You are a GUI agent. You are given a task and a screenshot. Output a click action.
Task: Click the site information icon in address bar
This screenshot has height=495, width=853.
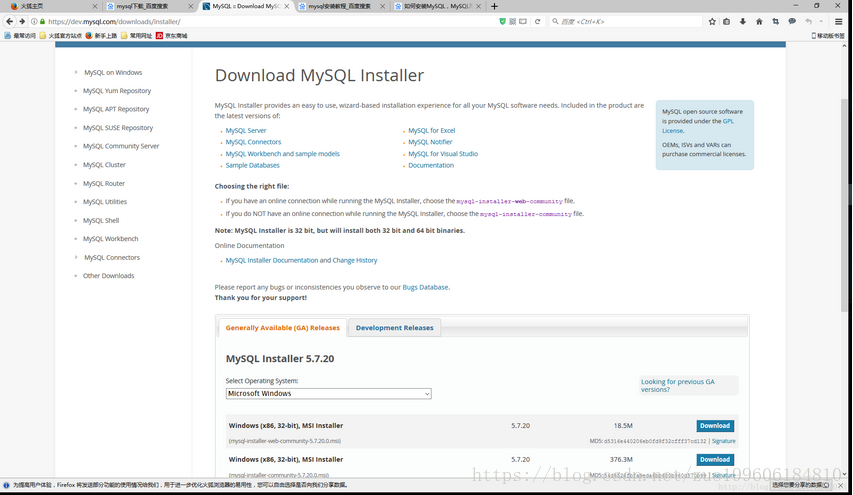34,22
